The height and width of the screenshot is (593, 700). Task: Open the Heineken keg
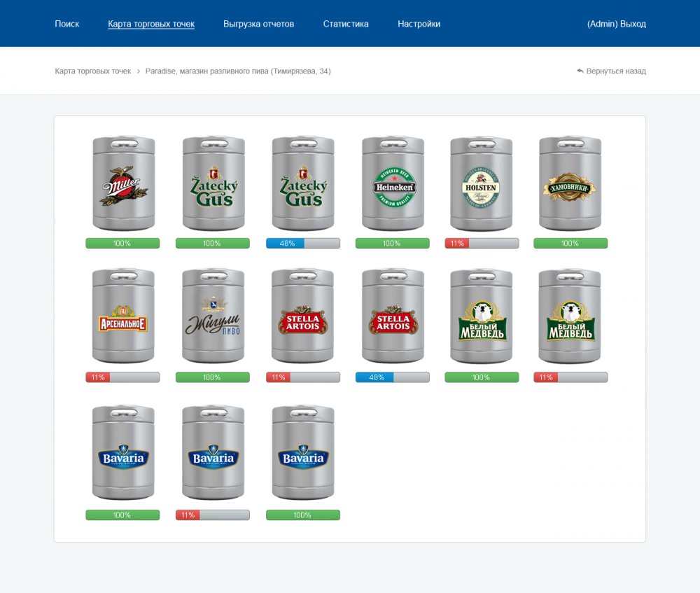pos(393,183)
